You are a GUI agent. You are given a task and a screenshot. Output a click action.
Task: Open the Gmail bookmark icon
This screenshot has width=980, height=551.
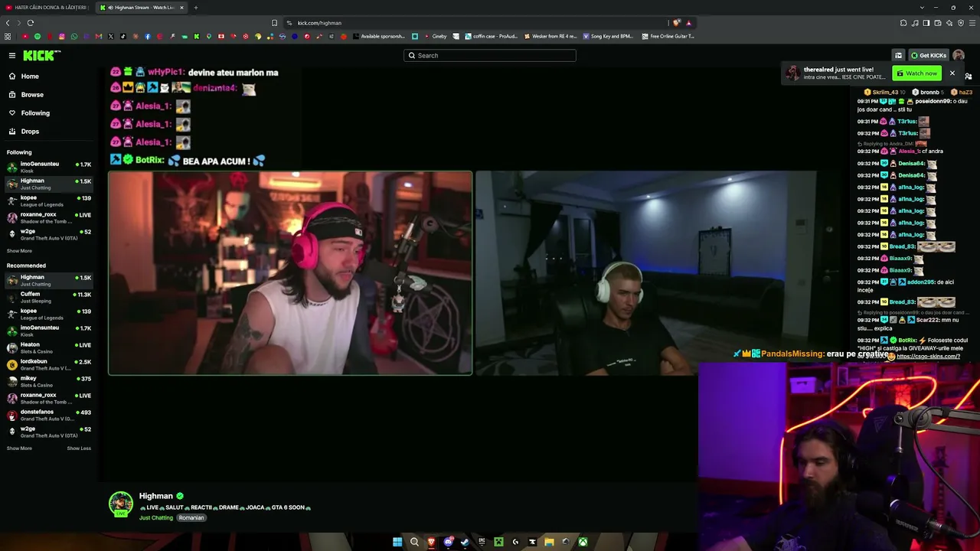pyautogui.click(x=98, y=36)
